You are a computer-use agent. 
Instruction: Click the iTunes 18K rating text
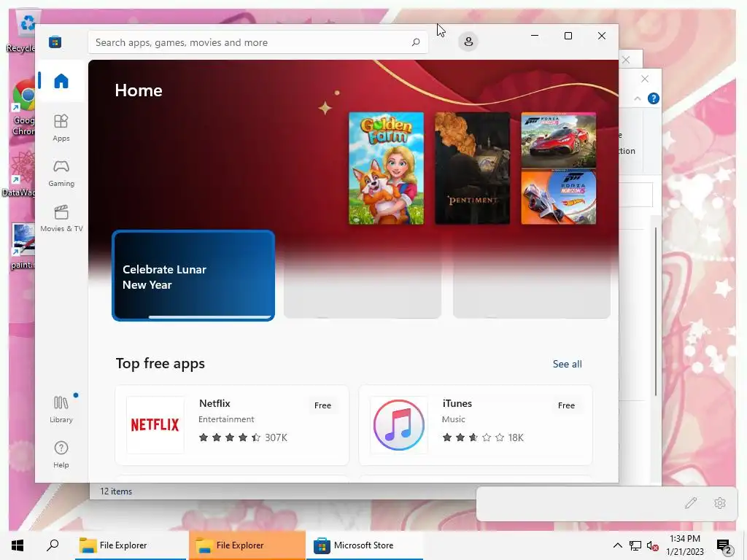pos(516,437)
